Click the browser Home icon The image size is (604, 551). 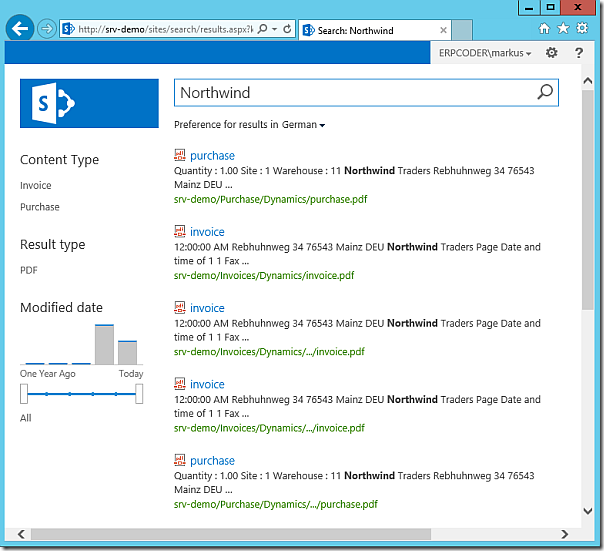click(x=544, y=28)
